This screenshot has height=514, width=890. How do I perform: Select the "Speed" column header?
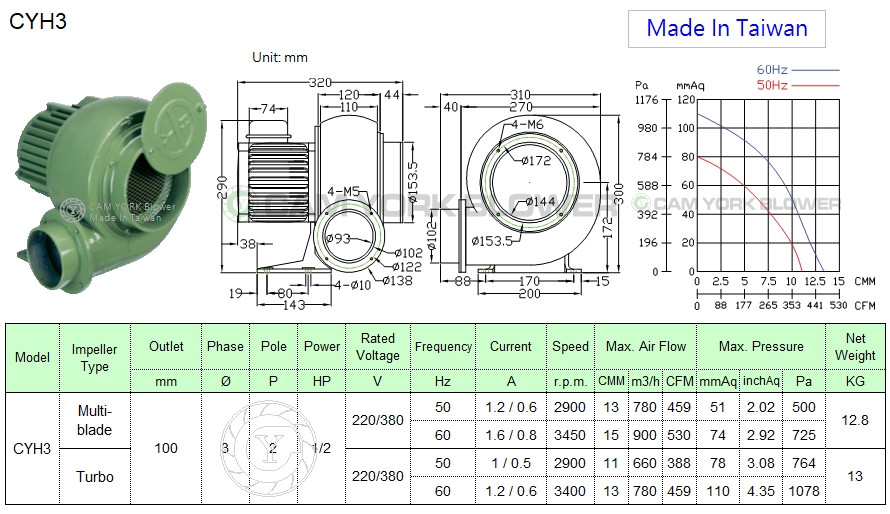tap(570, 347)
